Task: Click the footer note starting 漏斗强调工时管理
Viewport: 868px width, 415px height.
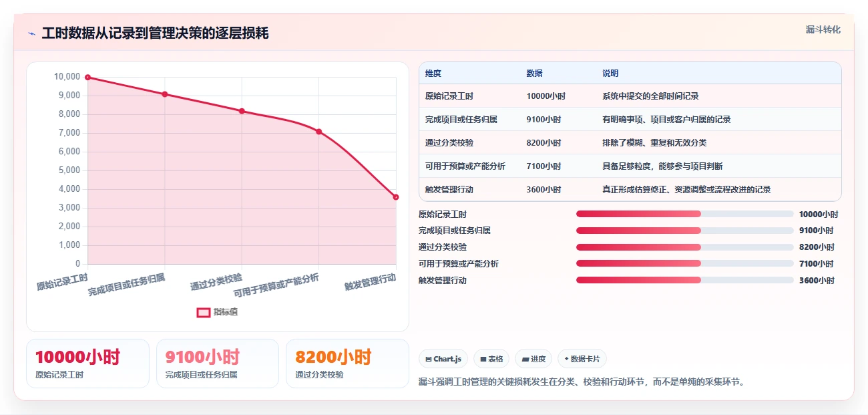Action: click(581, 382)
